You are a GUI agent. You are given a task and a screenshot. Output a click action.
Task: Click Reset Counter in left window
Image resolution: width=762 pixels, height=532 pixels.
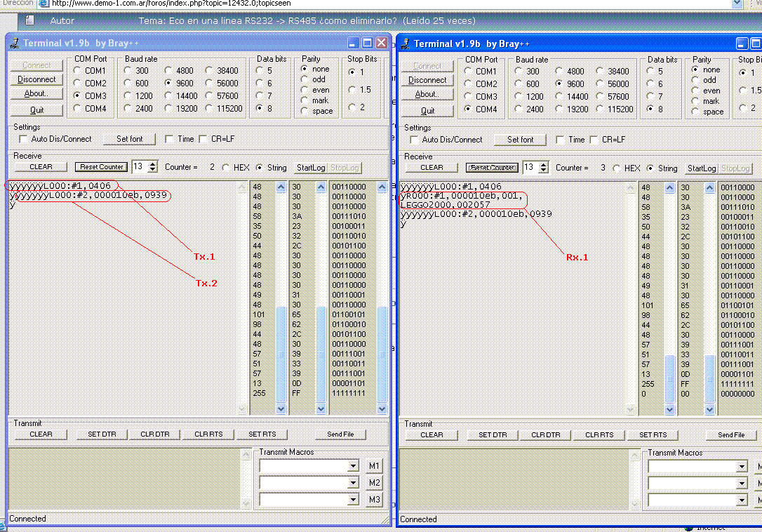[x=102, y=167]
